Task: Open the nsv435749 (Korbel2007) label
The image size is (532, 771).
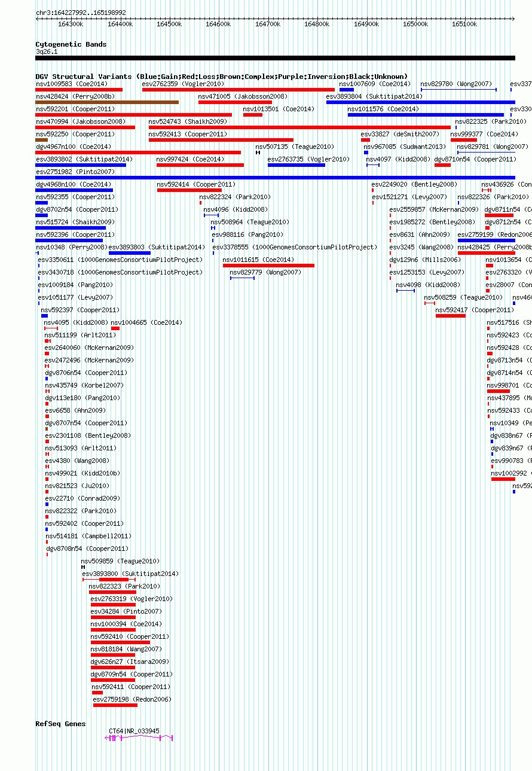Action: pos(84,385)
